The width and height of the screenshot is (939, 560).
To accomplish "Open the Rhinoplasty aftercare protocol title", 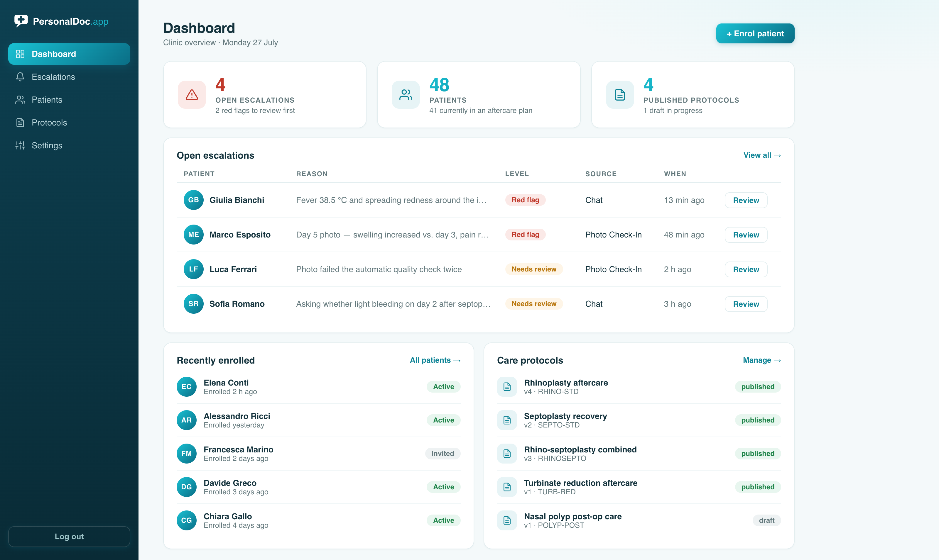I will [565, 383].
